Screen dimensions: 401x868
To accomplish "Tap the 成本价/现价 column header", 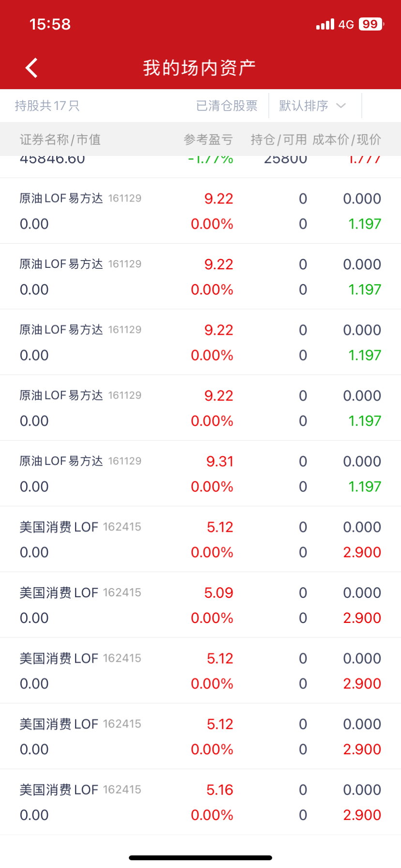I will pos(347,139).
